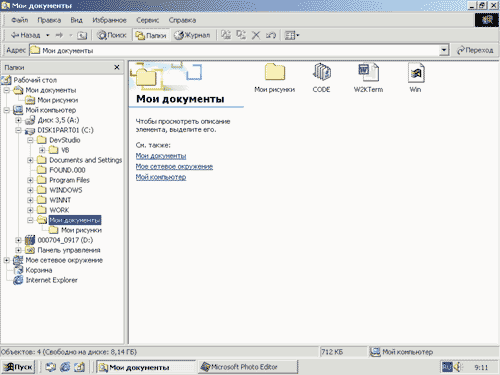Close the Папки folders pane
This screenshot has width=500, height=375.
117,67
